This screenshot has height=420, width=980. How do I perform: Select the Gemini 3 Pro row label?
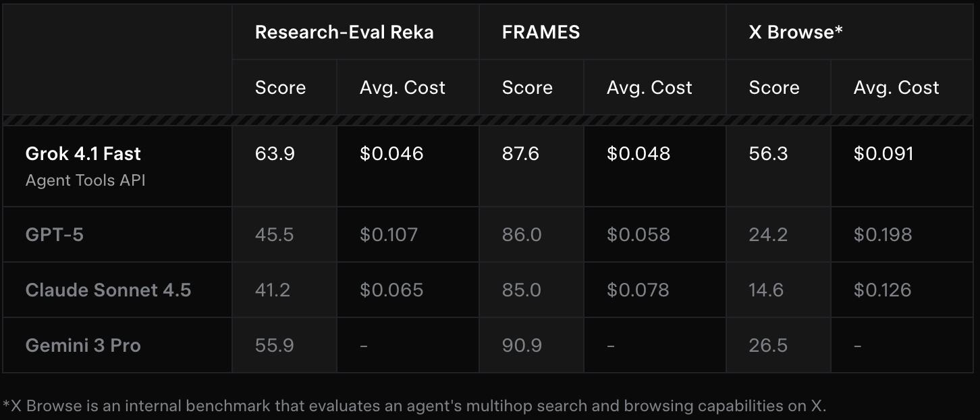[x=83, y=346]
